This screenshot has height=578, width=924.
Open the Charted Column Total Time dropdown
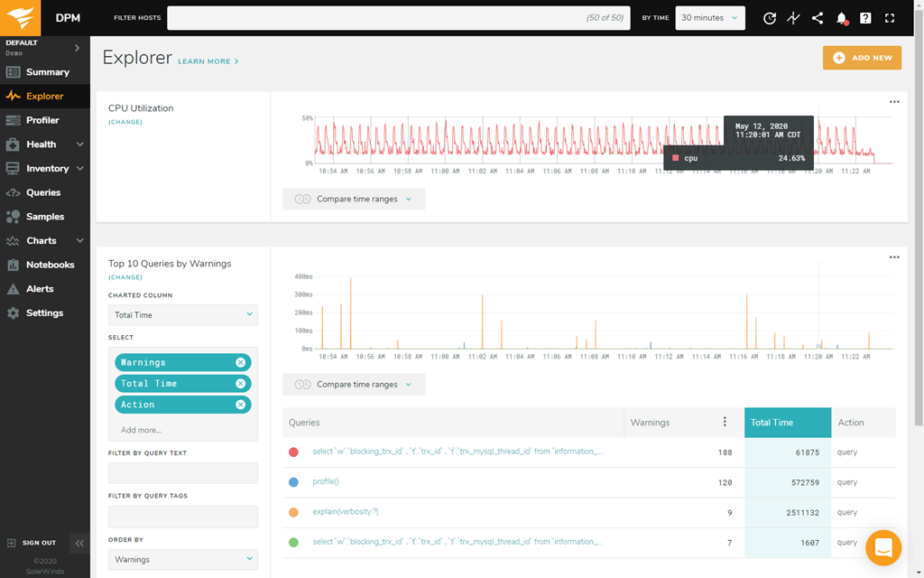pyautogui.click(x=183, y=315)
